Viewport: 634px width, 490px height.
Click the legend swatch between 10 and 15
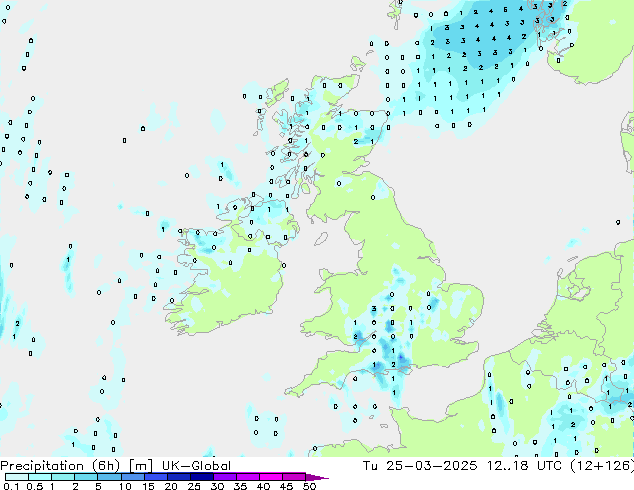tap(133, 477)
